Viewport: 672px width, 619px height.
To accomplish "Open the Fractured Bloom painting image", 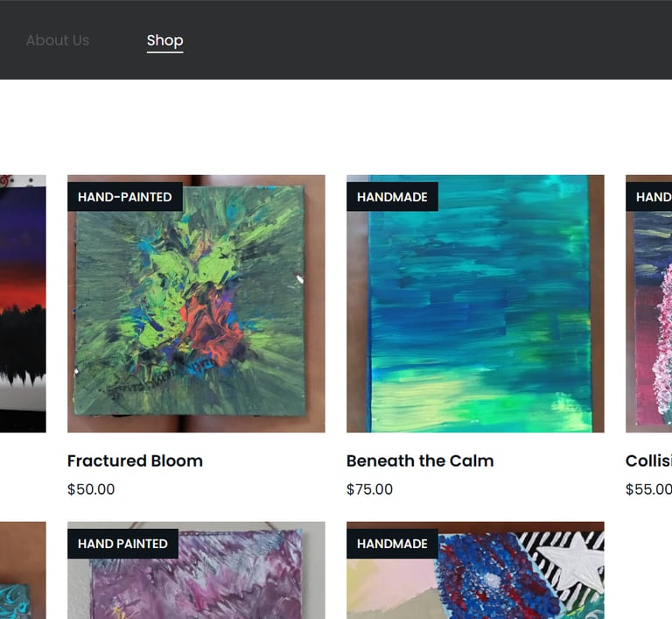I will tap(196, 303).
